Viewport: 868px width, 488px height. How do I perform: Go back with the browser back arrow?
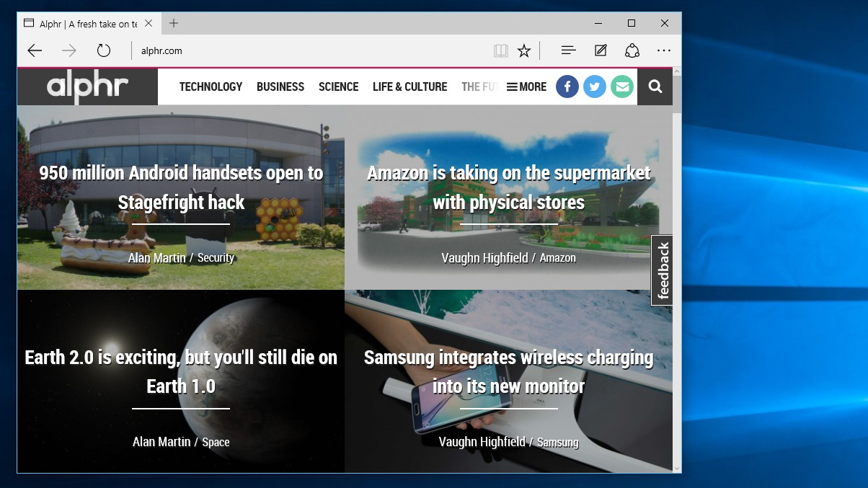pos(35,50)
